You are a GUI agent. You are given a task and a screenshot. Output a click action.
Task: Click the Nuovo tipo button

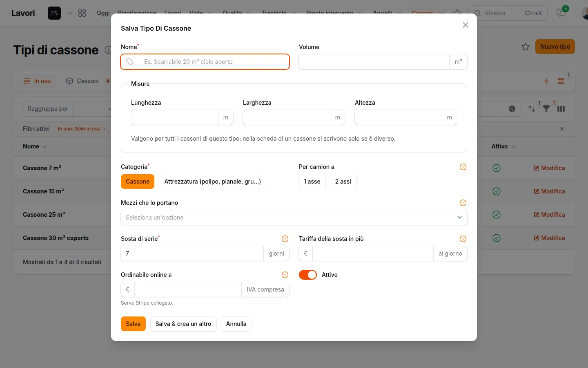pyautogui.click(x=555, y=47)
